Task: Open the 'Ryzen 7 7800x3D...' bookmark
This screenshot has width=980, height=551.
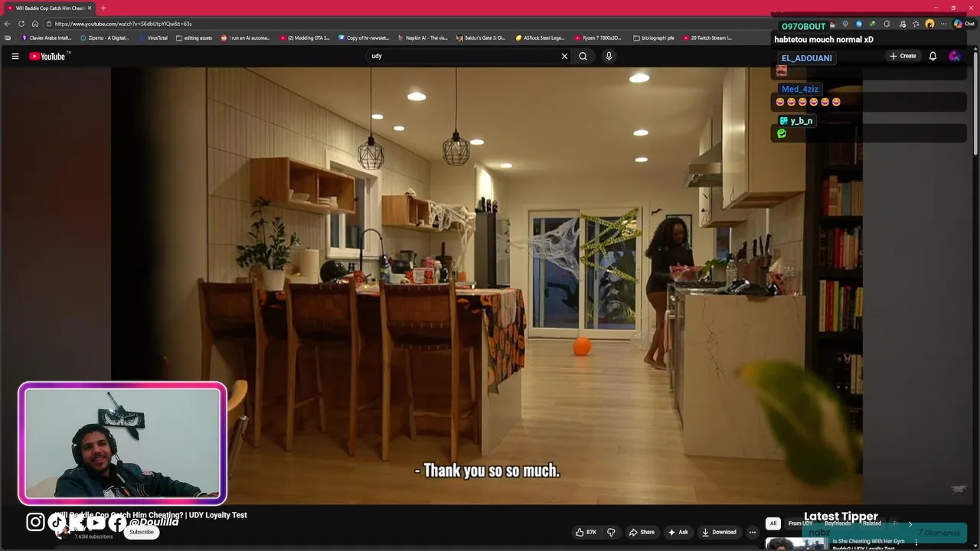Action: coord(598,37)
